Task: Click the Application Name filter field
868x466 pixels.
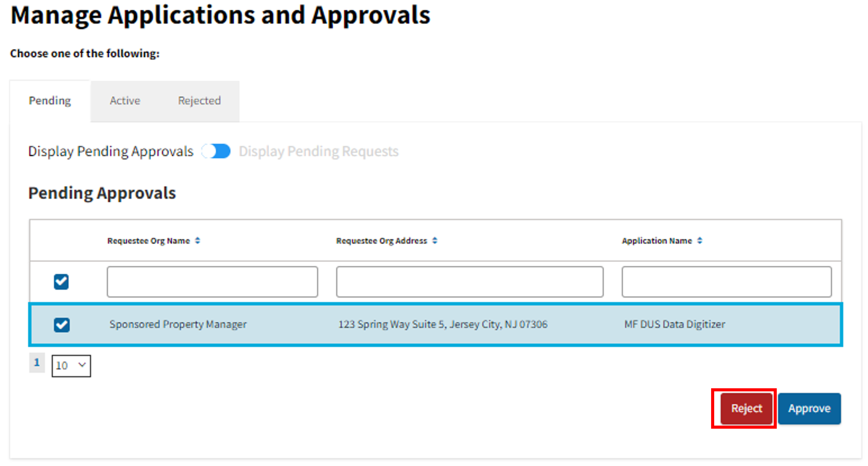Action: tap(727, 282)
